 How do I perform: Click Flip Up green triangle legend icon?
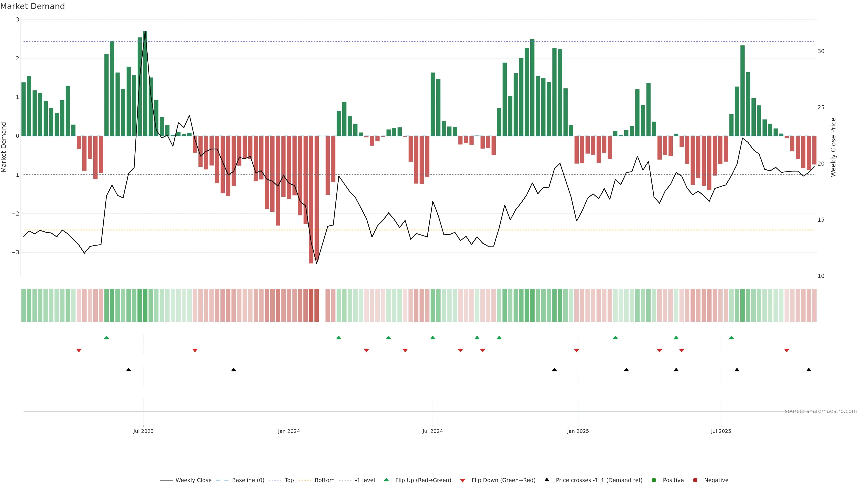point(387,480)
